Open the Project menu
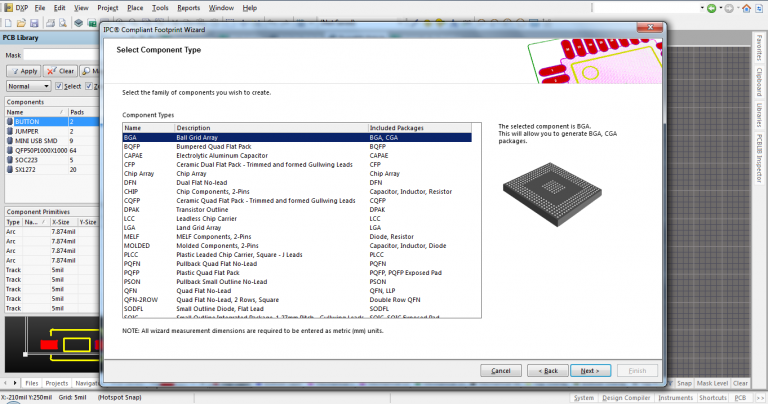The image size is (768, 404). coord(108,8)
